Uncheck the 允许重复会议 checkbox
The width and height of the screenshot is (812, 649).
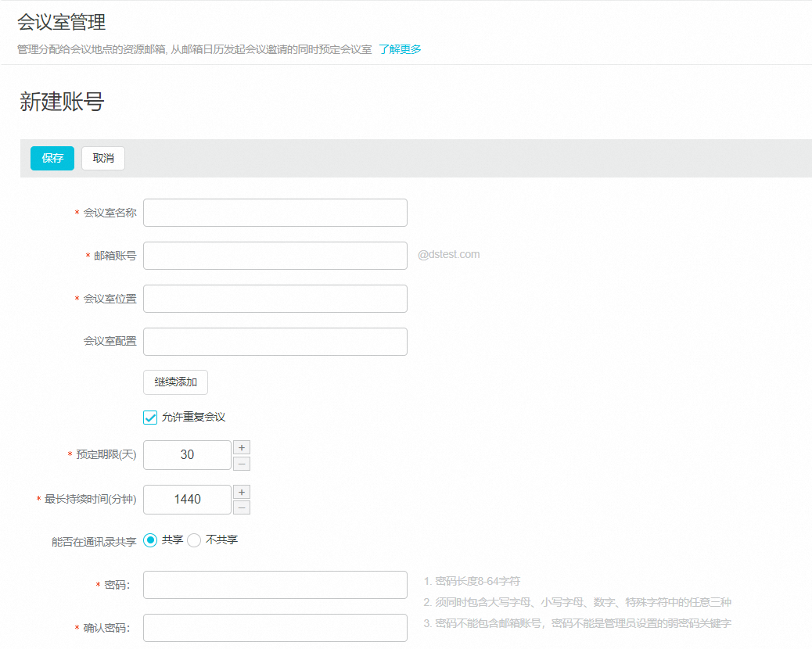(151, 418)
